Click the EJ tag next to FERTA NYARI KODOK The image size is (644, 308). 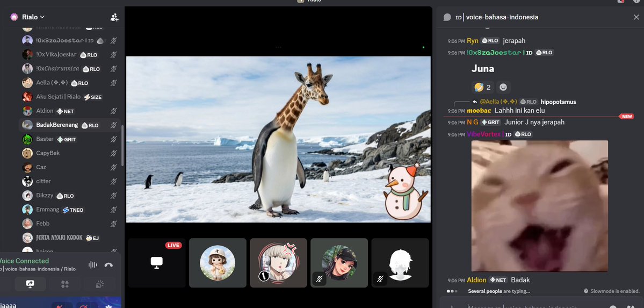[x=92, y=238]
